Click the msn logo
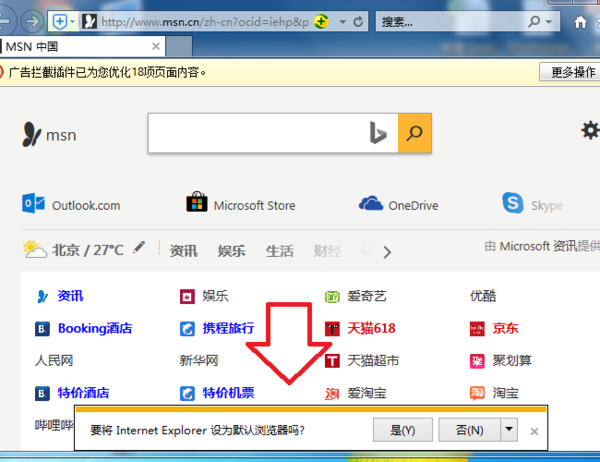This screenshot has width=600, height=462. coord(49,134)
